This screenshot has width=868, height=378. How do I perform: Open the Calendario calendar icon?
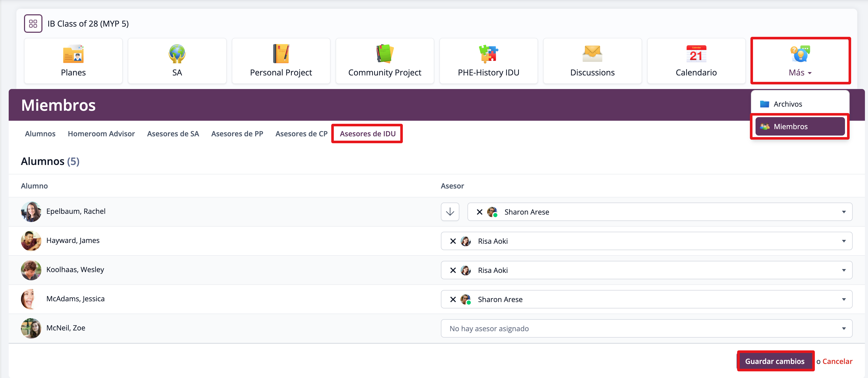[696, 54]
